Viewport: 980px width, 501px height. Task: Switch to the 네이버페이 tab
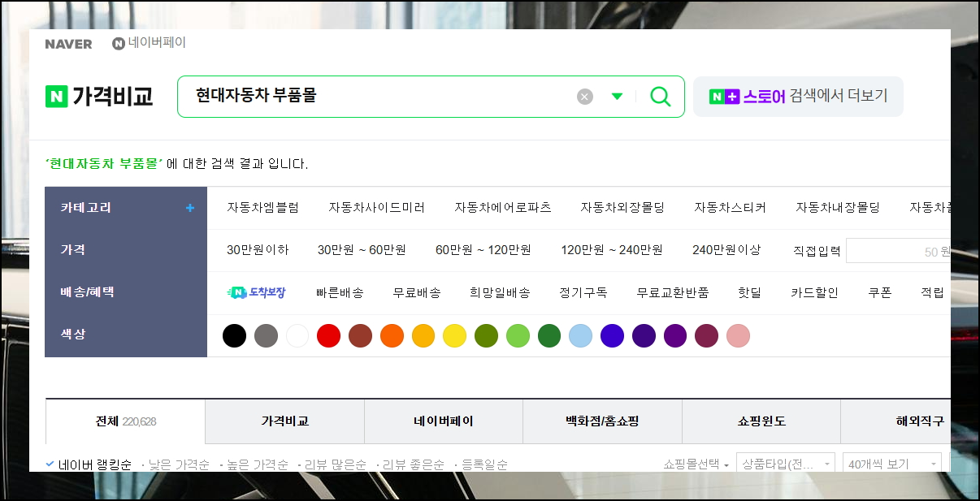(444, 421)
